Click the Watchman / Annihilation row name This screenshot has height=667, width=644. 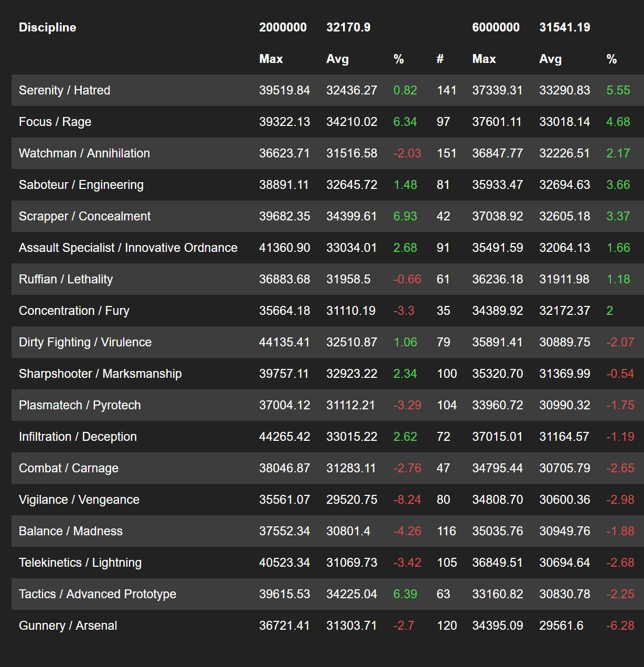click(x=84, y=153)
